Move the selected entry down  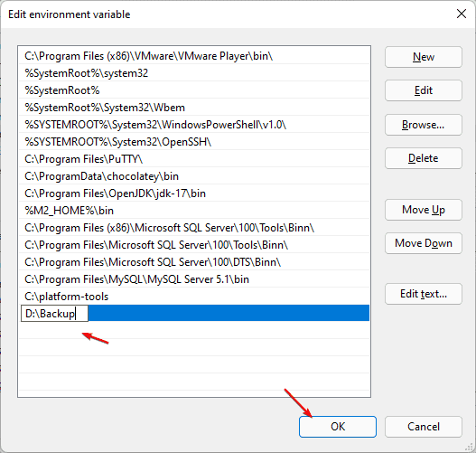[424, 243]
